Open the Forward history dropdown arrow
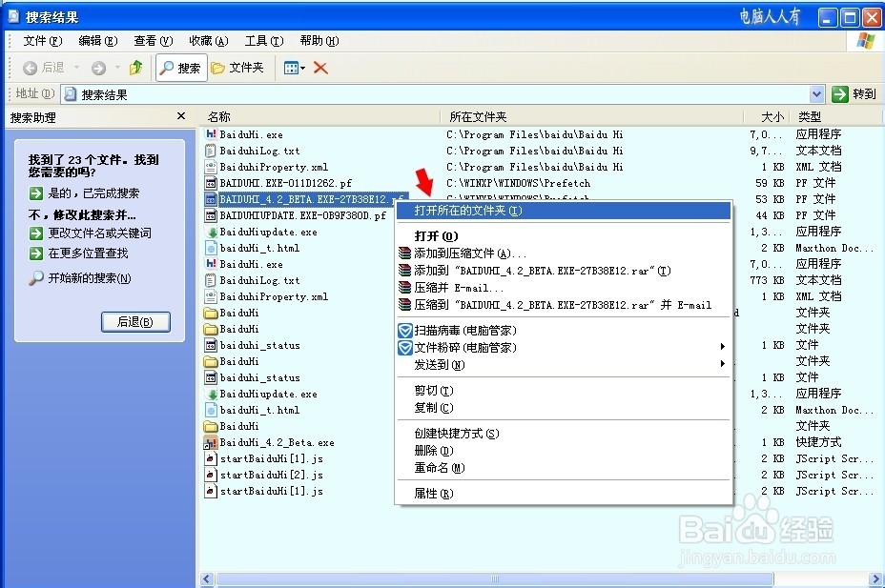This screenshot has height=588, width=885. pos(117,68)
